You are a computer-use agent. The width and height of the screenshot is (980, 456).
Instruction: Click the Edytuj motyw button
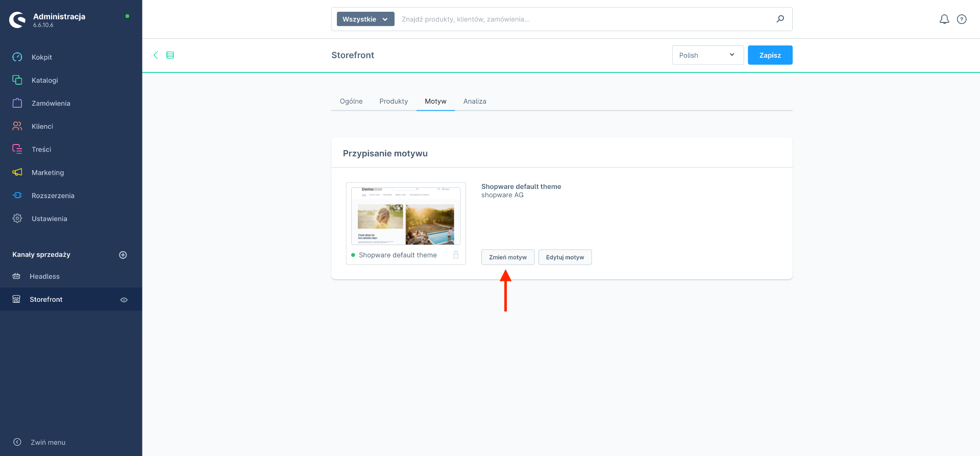(x=565, y=257)
